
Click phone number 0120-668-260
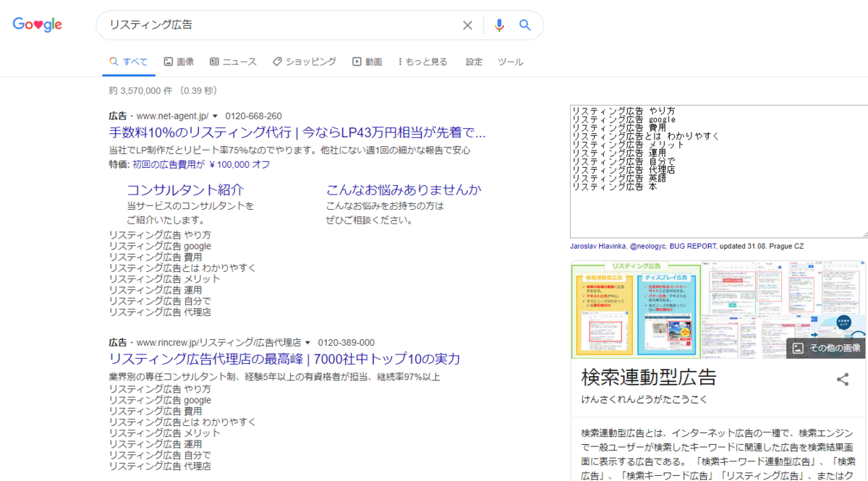253,116
